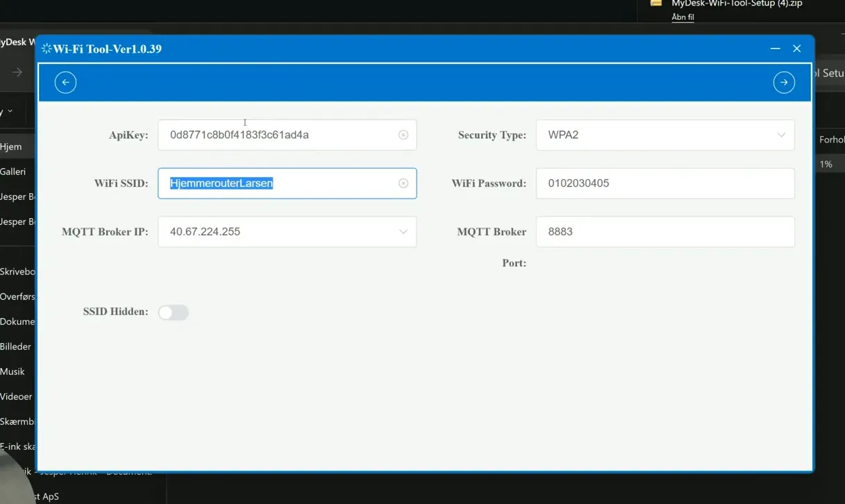Viewport: 845px width, 504px height.
Task: Click the WiFi Password field
Action: click(x=665, y=183)
